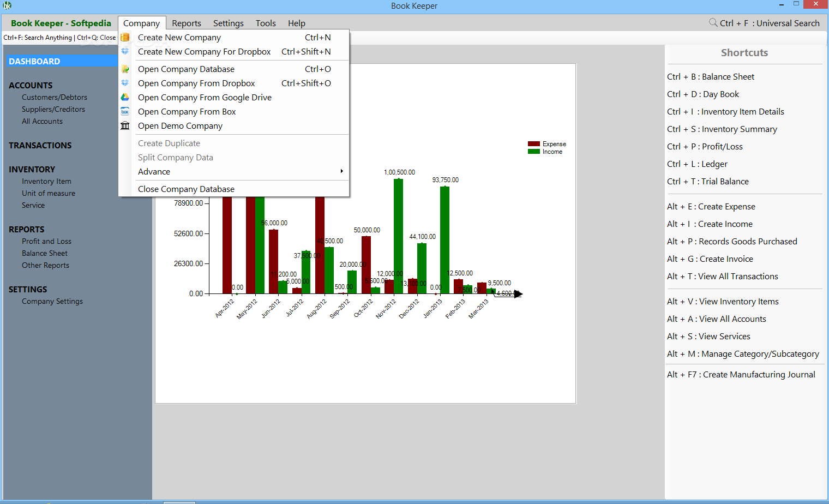Click the Dropbox icon beside Create New Company For Dropbox
This screenshot has width=829, height=504.
pos(125,51)
